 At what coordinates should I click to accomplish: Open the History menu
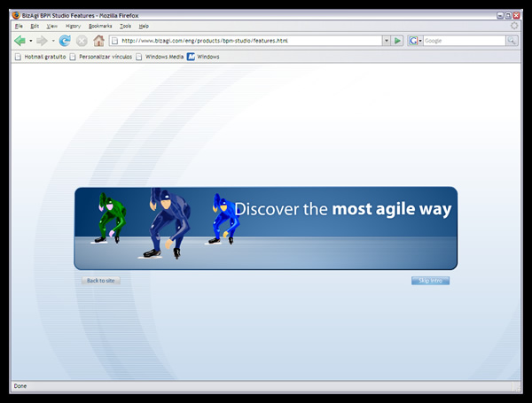coord(73,27)
